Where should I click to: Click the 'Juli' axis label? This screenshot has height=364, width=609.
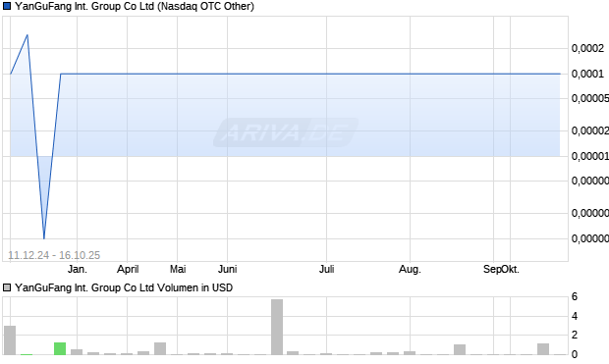327,269
